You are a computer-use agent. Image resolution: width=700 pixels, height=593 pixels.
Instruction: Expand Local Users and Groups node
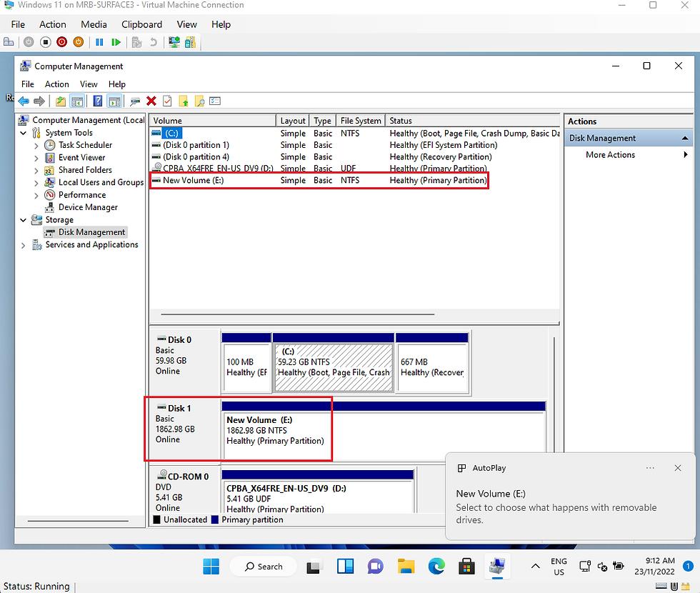point(36,183)
